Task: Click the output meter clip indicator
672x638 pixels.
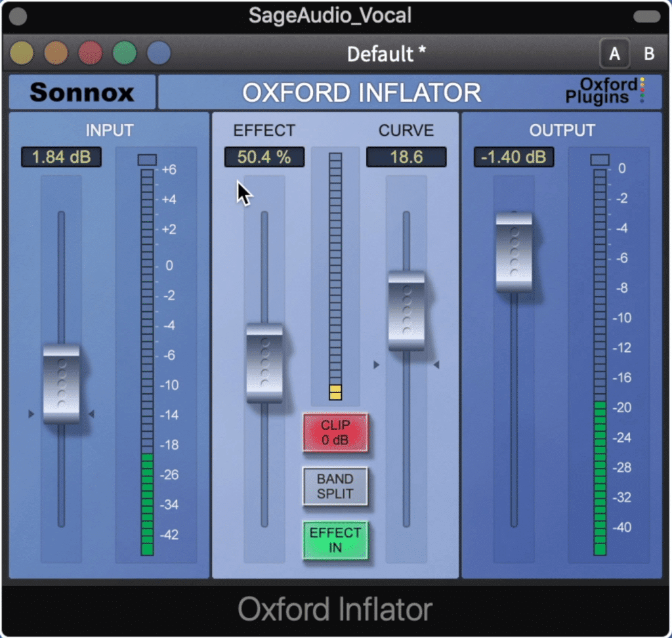Action: pos(600,160)
